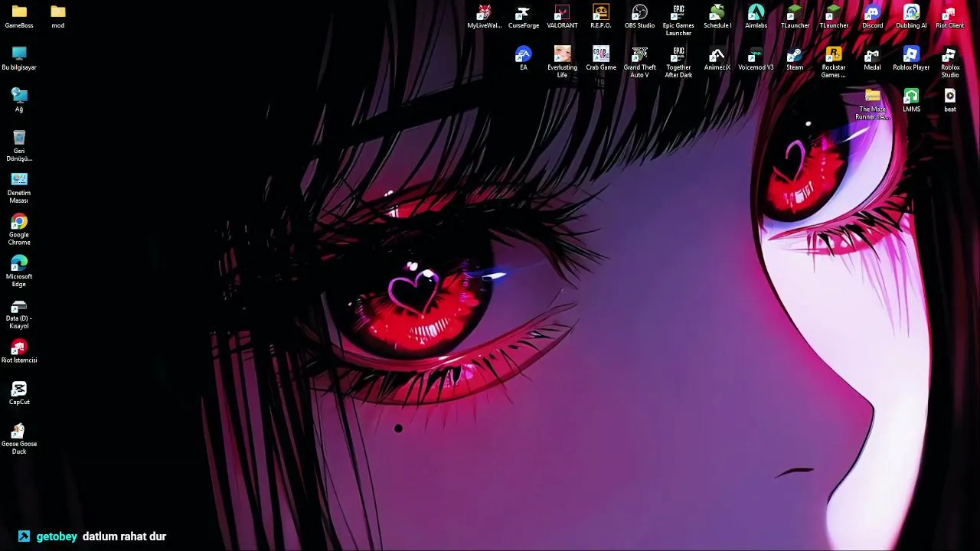The width and height of the screenshot is (980, 551).
Task: Open the GameBoss folder
Action: coord(19,16)
